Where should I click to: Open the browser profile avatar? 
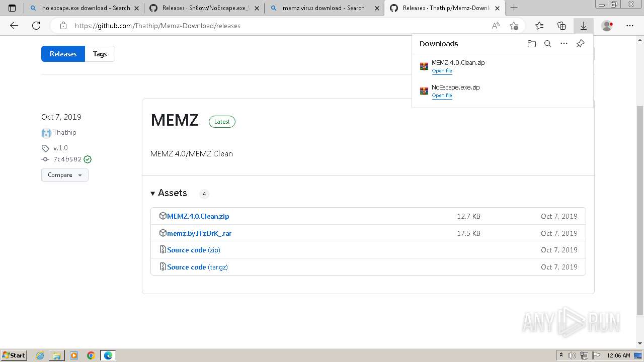[x=607, y=26]
